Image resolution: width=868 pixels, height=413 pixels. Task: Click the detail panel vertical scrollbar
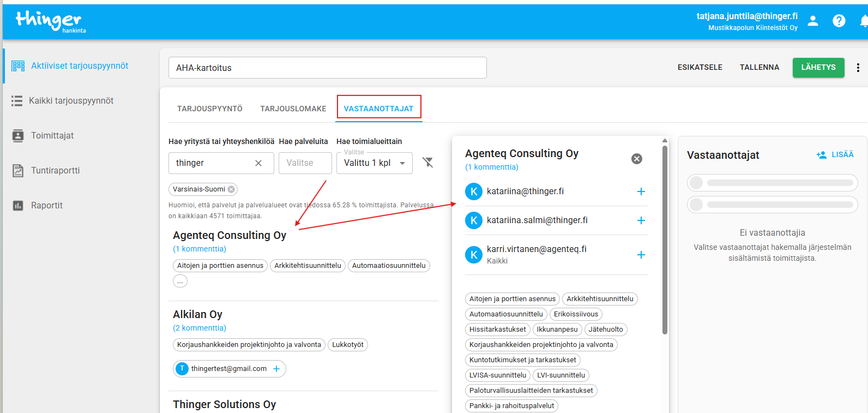tap(665, 240)
